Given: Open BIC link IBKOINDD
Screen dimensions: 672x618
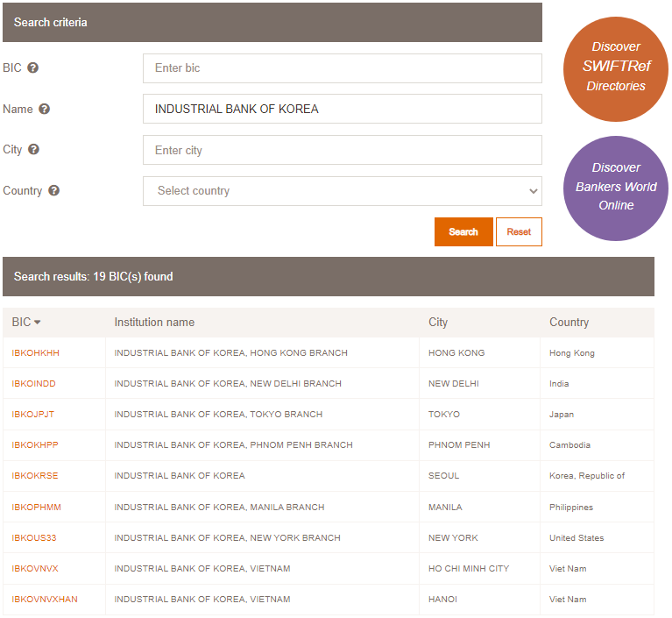Looking at the screenshot, I should point(33,383).
